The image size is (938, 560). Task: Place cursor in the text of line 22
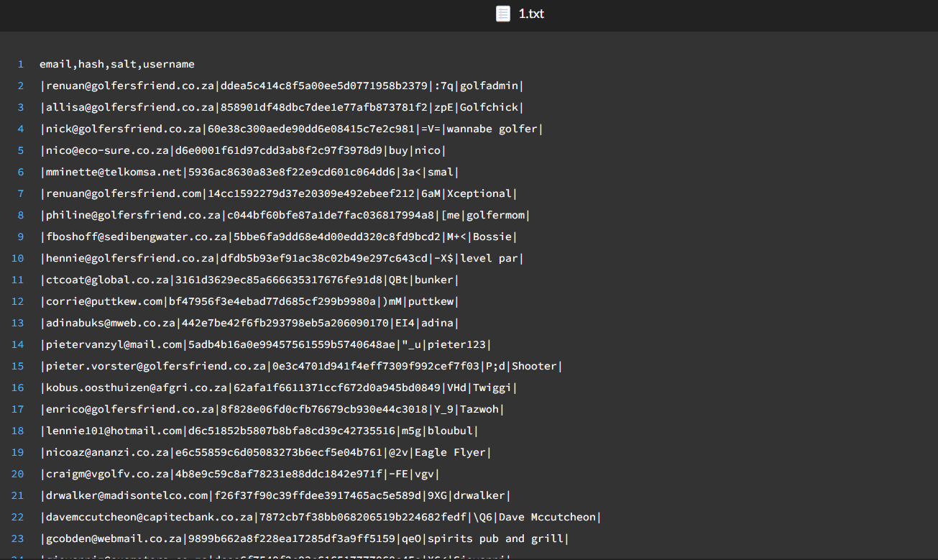pyautogui.click(x=321, y=517)
